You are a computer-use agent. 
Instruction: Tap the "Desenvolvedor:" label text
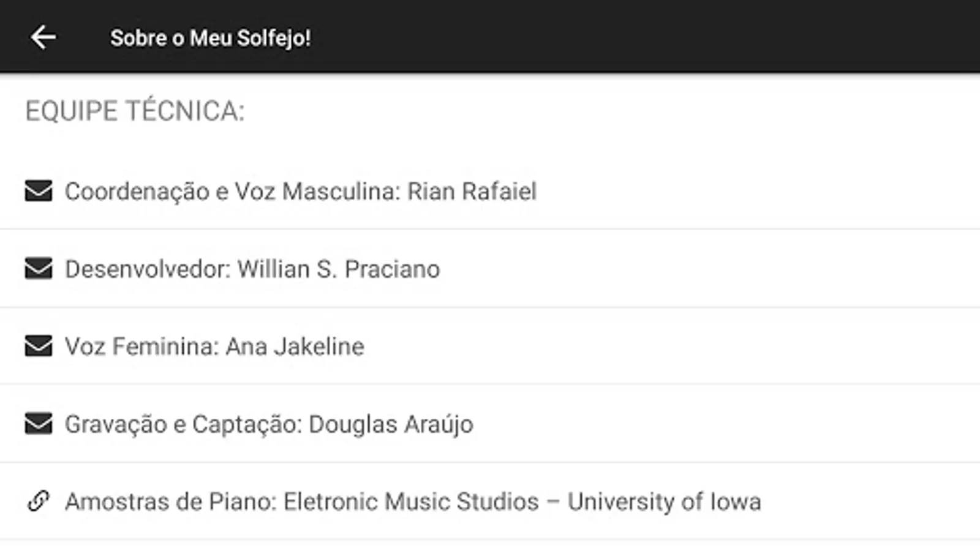point(148,269)
